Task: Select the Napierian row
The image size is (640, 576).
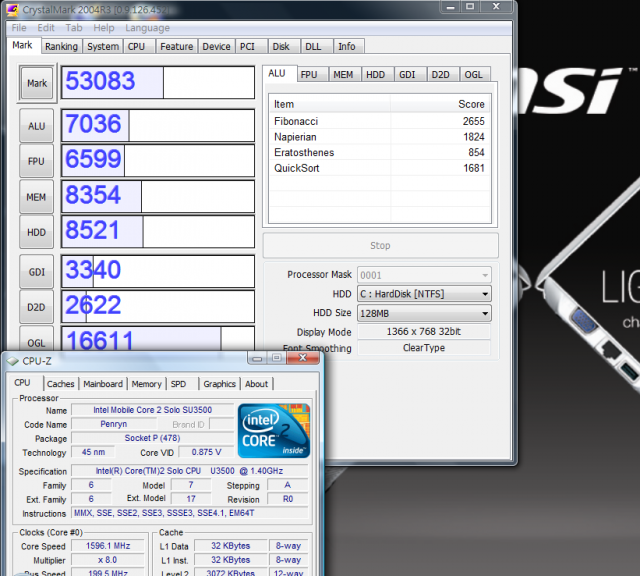Action: pyautogui.click(x=380, y=137)
